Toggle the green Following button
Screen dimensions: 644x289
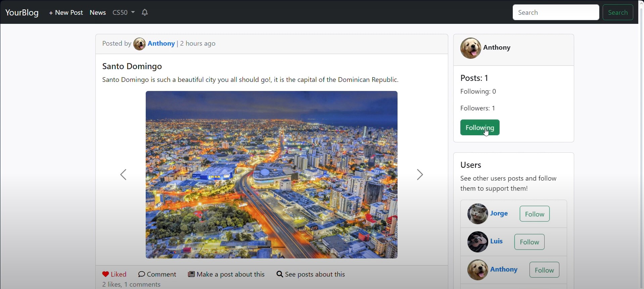pos(479,128)
